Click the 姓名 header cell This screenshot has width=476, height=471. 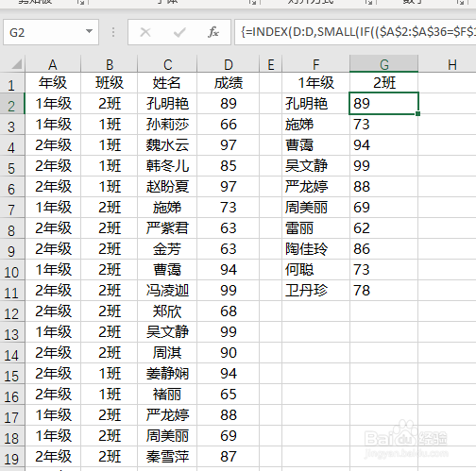[x=167, y=83]
